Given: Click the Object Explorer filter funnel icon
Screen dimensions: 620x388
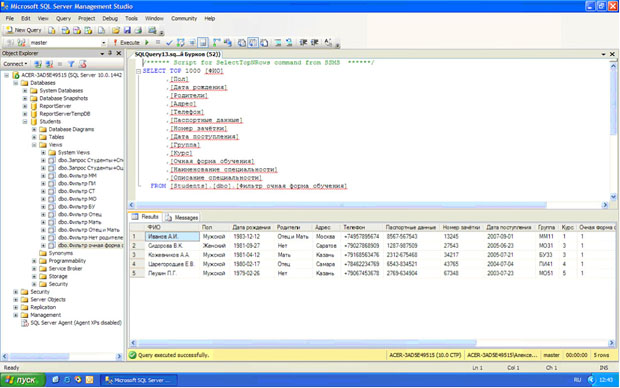Looking at the screenshot, I should [x=71, y=64].
